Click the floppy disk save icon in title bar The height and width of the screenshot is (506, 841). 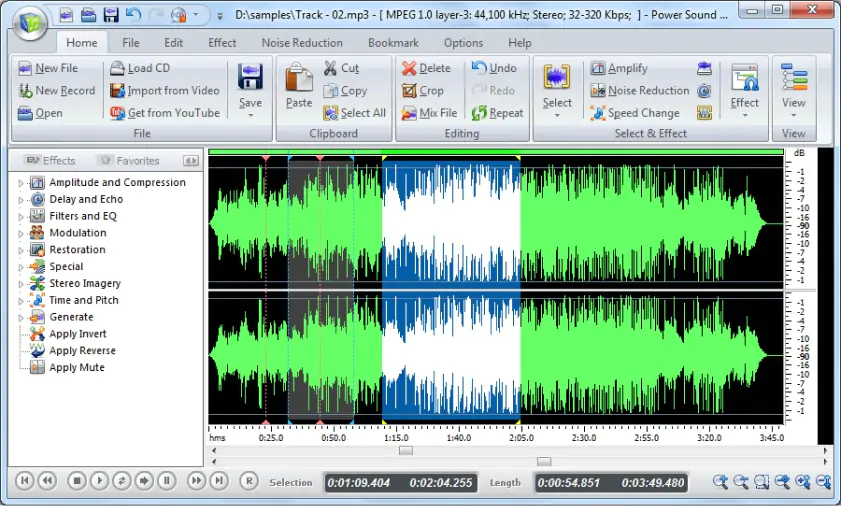tap(111, 15)
